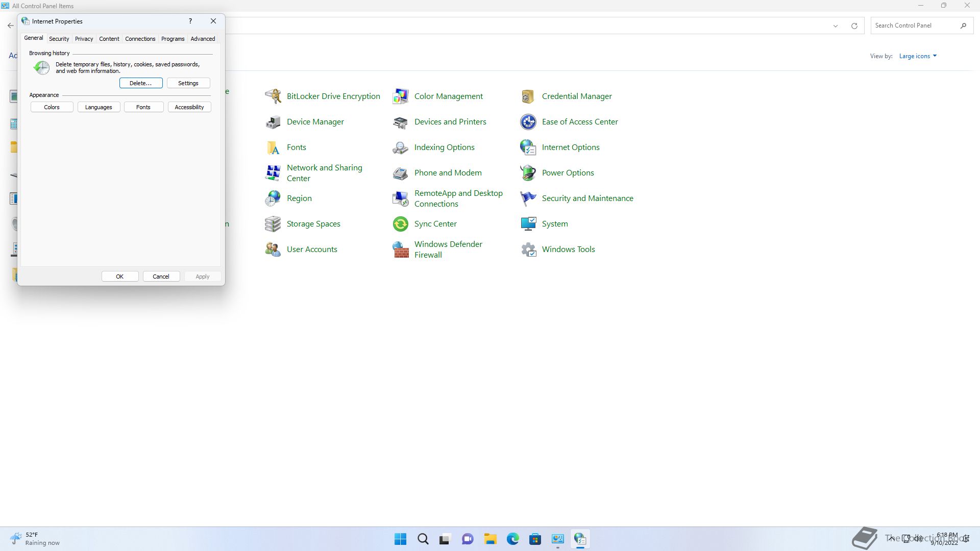This screenshot has height=551, width=980.
Task: Open the Chat app on taskbar
Action: tap(468, 539)
